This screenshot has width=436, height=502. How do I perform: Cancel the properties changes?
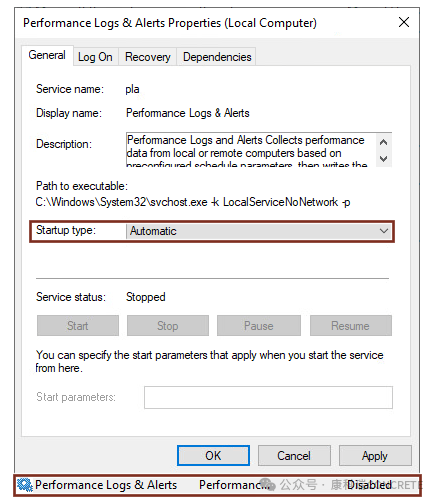[x=294, y=456]
